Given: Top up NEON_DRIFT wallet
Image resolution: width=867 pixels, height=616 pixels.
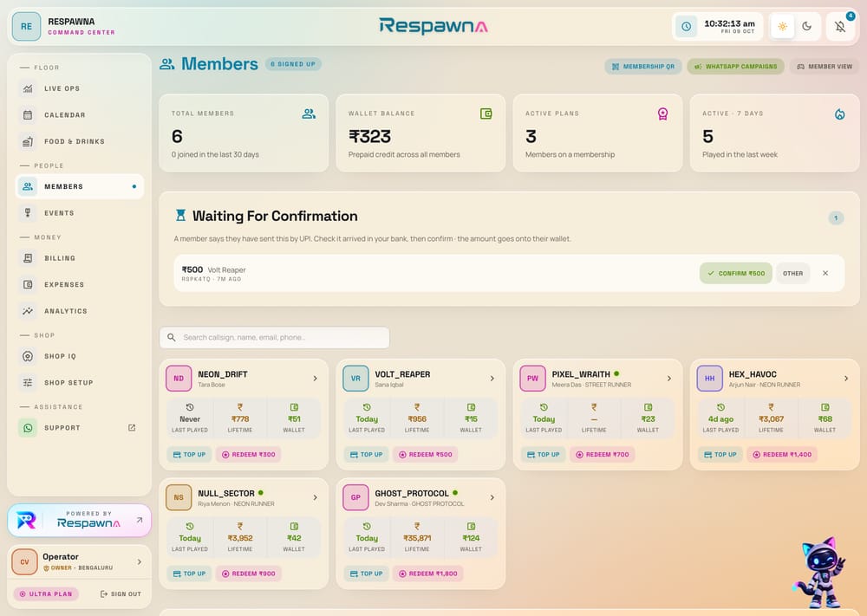Looking at the screenshot, I should 189,455.
